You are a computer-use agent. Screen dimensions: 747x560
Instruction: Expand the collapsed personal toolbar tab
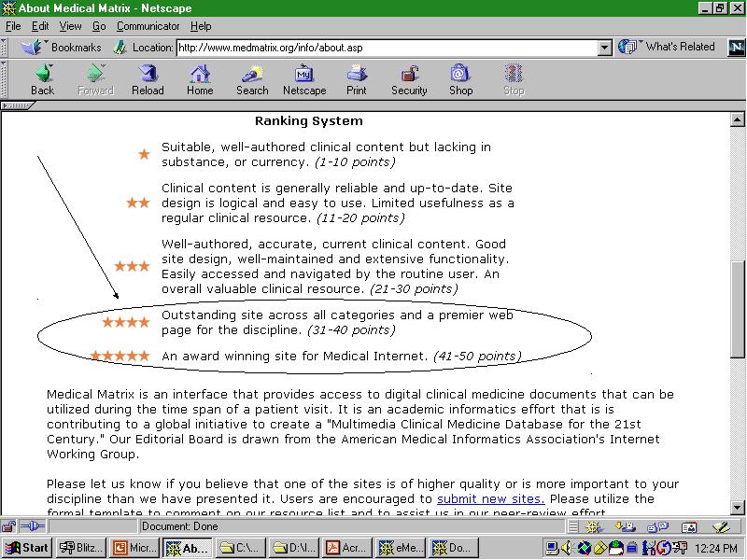18,105
